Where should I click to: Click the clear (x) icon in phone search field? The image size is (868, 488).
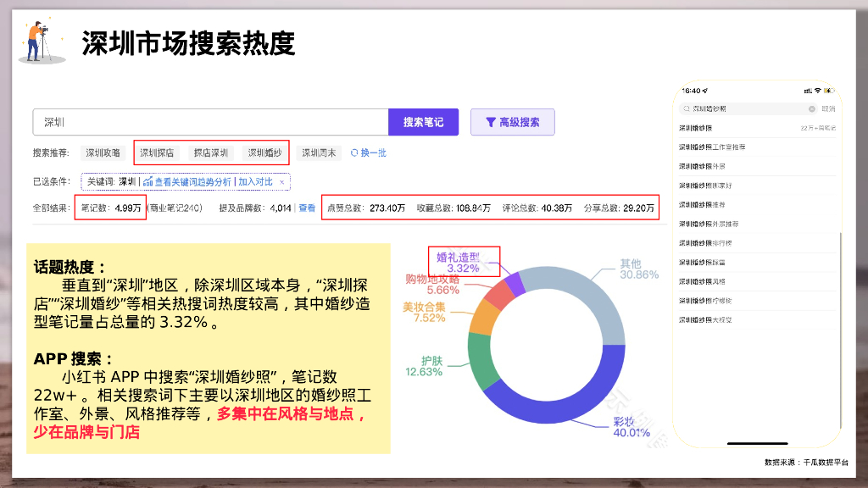click(811, 108)
